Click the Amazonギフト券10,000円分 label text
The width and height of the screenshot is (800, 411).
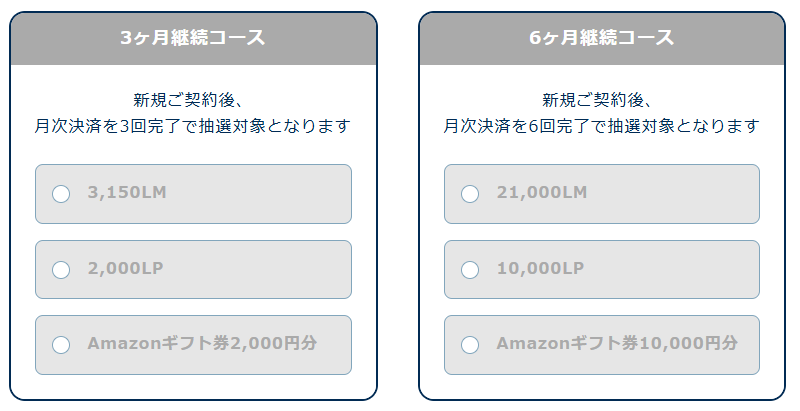(617, 343)
